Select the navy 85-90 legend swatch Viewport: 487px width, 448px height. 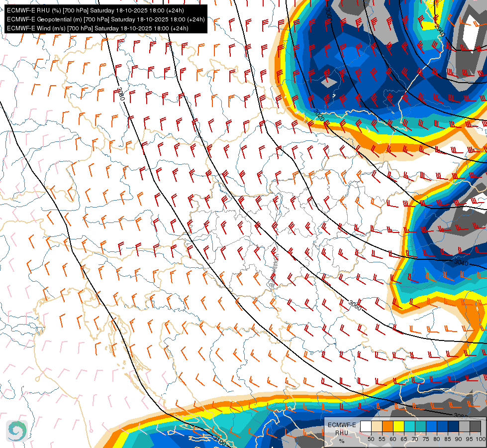point(454,426)
